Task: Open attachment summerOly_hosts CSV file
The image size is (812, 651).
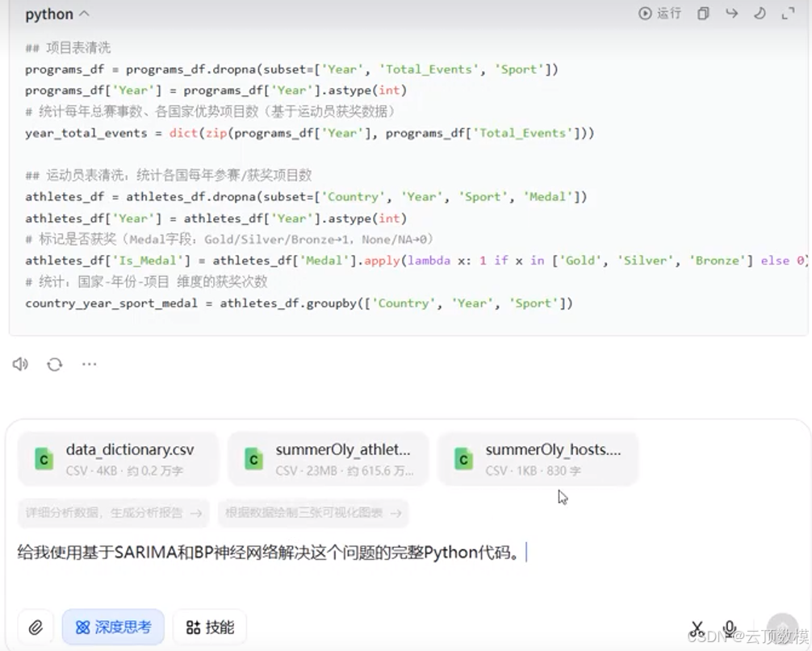Action: pyautogui.click(x=538, y=459)
